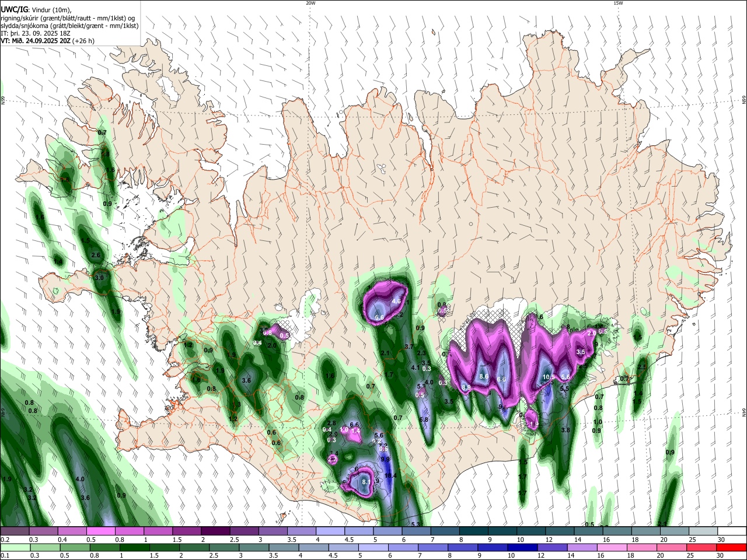
Task: Click the medium green rain-legend swatch at 0.5
Action: [x=75, y=547]
